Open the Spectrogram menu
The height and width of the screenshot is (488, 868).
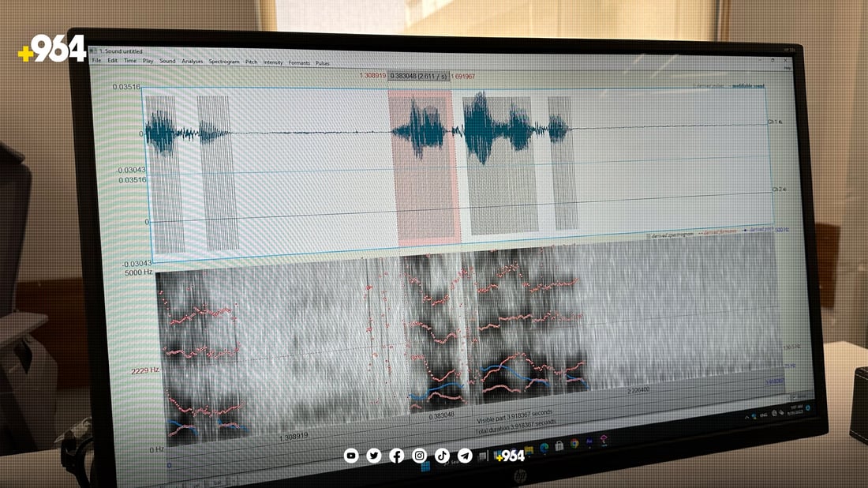point(223,62)
